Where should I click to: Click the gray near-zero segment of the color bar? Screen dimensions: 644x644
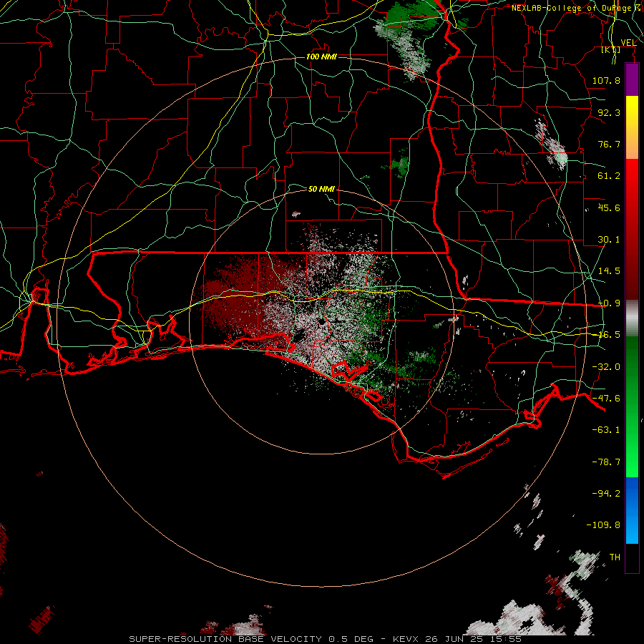click(632, 318)
